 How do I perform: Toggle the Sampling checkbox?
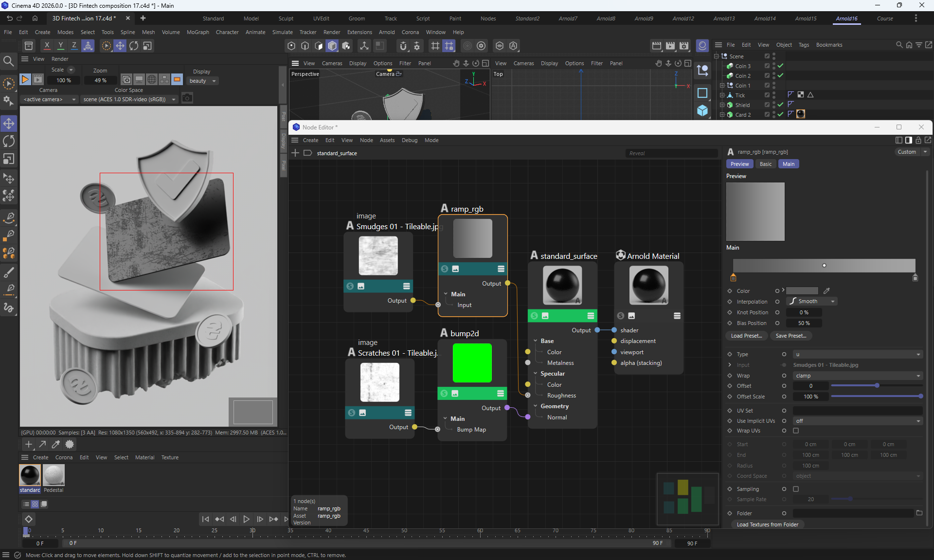tap(796, 489)
